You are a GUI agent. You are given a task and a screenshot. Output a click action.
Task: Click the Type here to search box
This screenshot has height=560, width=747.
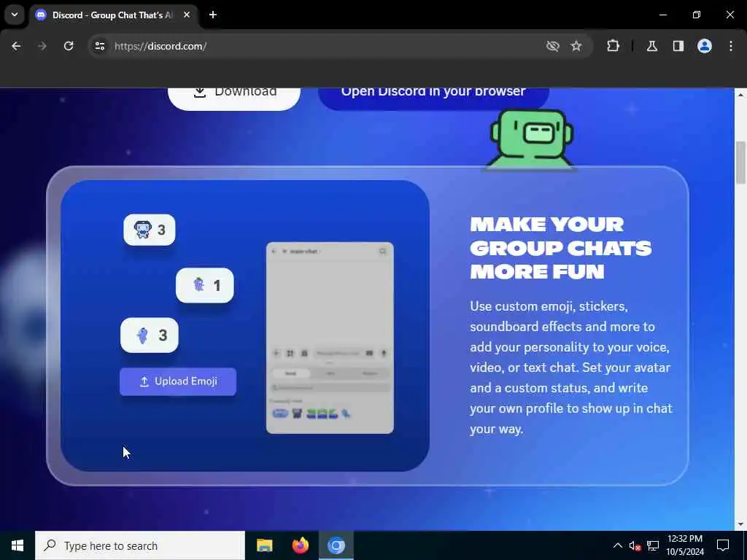pos(140,545)
